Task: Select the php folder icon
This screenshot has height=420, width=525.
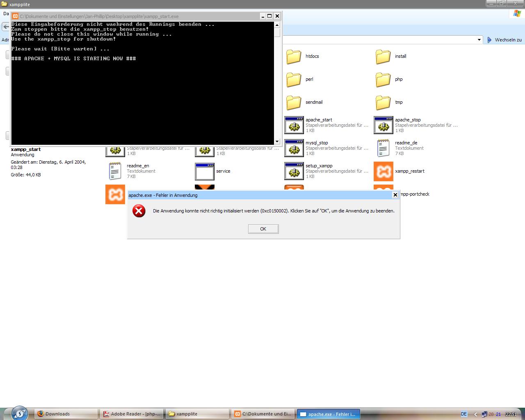Action: [383, 79]
